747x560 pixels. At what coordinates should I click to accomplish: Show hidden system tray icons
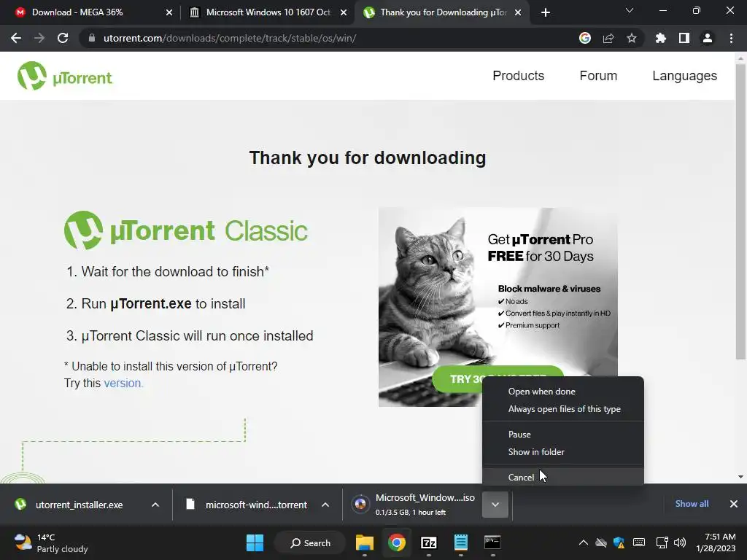[583, 542]
